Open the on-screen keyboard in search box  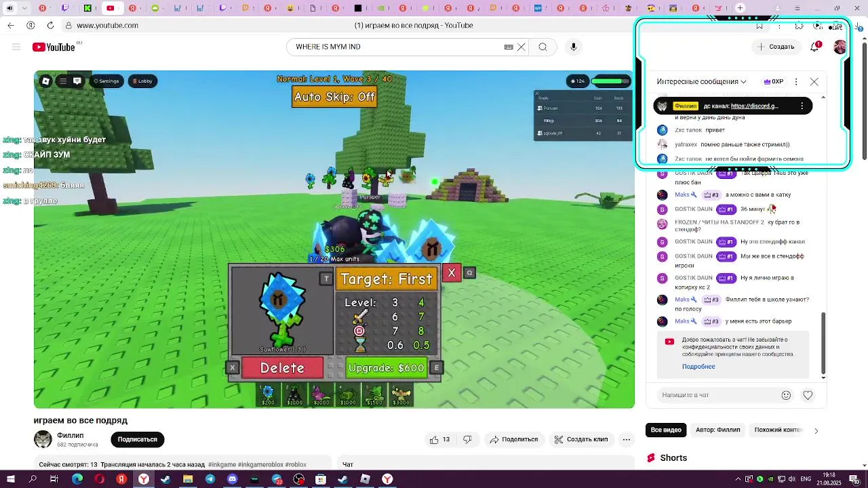509,47
